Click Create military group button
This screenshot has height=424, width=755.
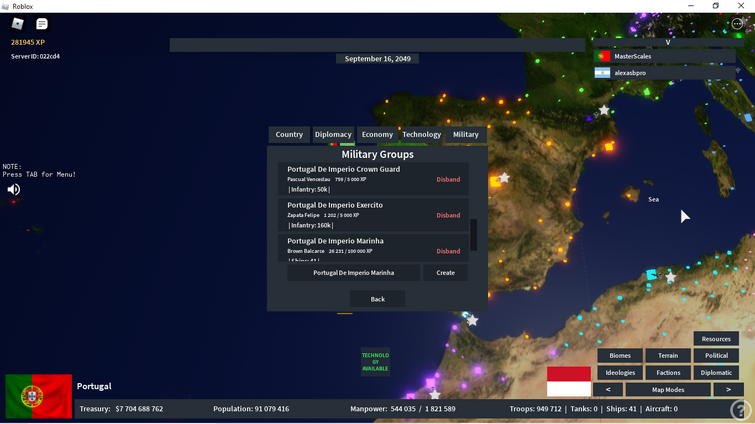pyautogui.click(x=445, y=273)
